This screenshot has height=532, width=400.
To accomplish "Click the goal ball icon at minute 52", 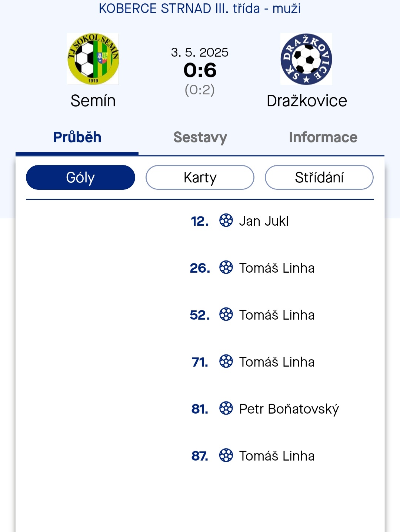I will coord(226,314).
